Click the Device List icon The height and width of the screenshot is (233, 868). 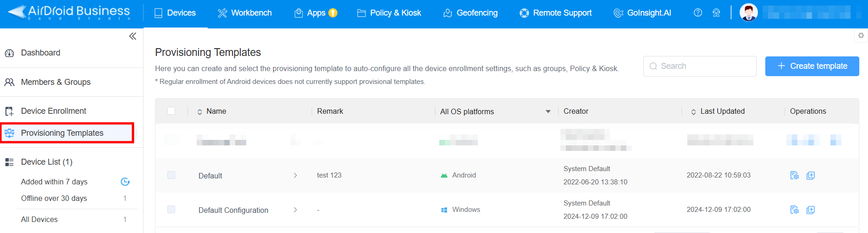coord(9,162)
